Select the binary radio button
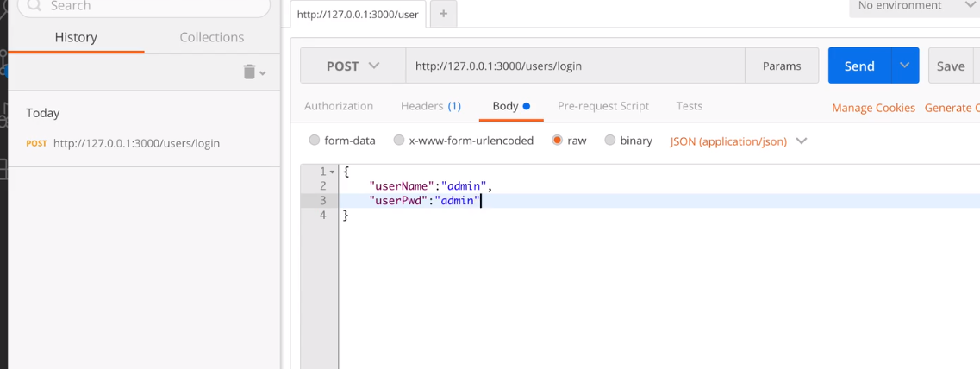 tap(610, 140)
